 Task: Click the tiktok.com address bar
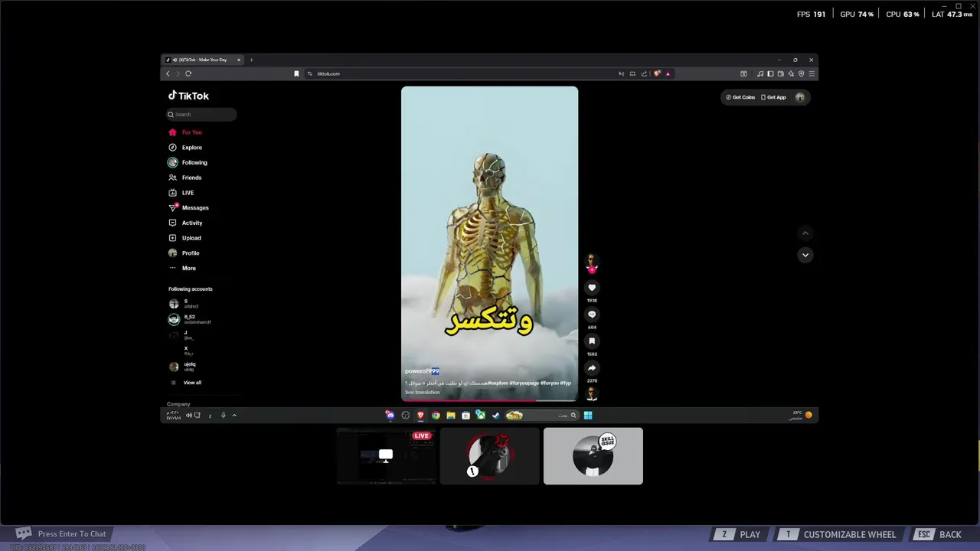(459, 73)
